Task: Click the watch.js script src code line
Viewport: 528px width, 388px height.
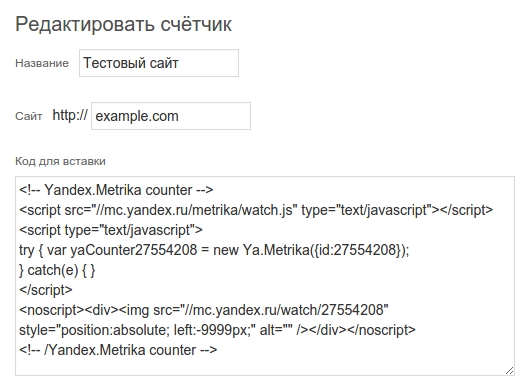Action: coord(256,210)
